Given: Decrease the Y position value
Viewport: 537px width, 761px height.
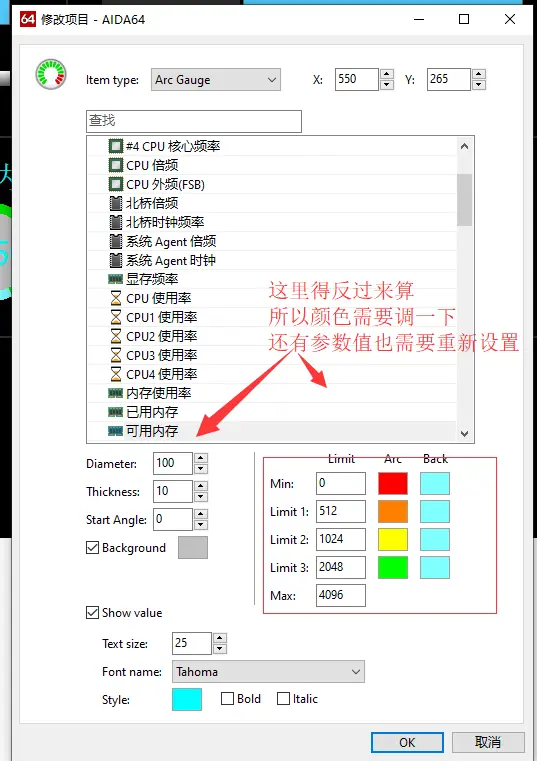Looking at the screenshot, I should 479,85.
